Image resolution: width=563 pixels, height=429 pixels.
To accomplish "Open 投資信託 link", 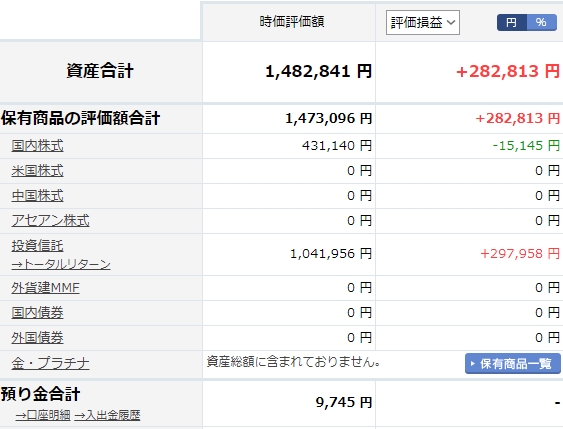I will click(37, 246).
